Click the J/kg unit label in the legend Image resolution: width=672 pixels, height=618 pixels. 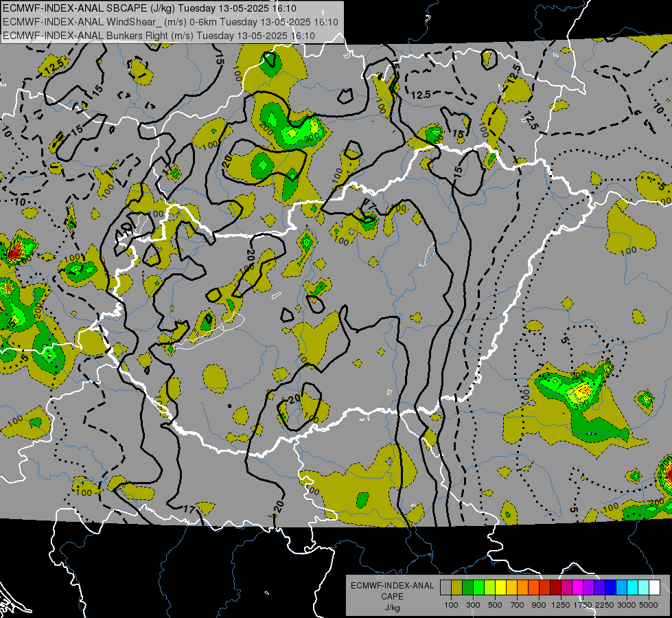[x=392, y=608]
